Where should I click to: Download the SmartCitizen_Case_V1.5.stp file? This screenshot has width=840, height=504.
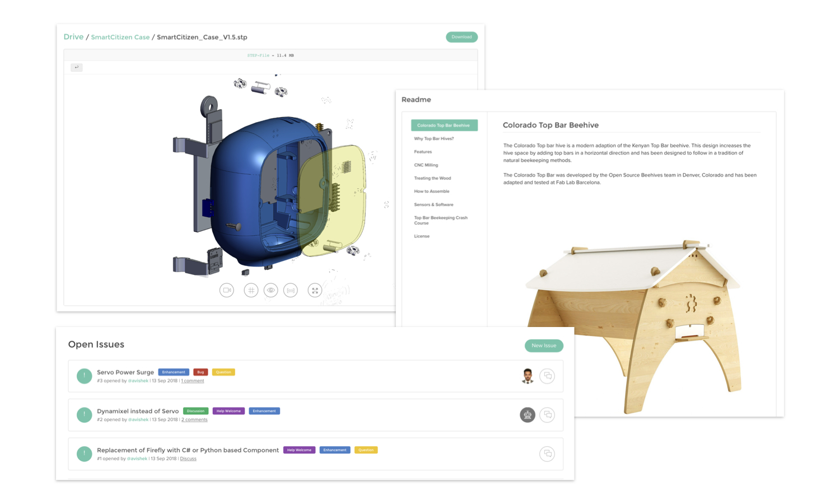pyautogui.click(x=461, y=37)
